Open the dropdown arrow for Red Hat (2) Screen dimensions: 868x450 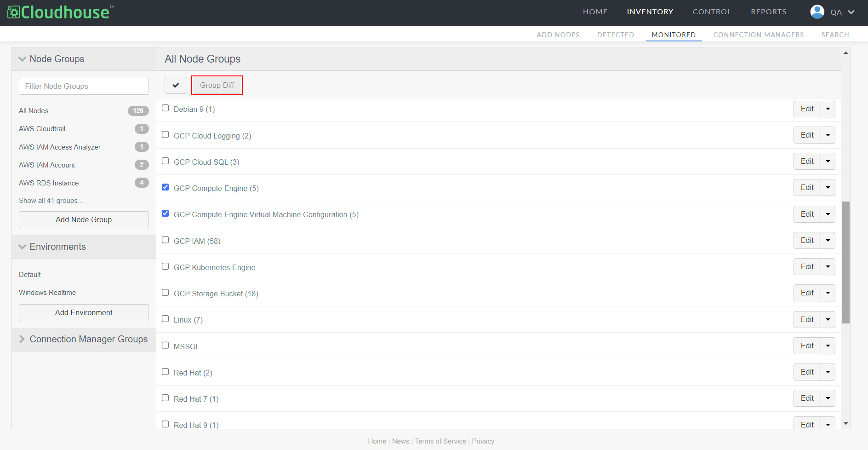coord(828,372)
